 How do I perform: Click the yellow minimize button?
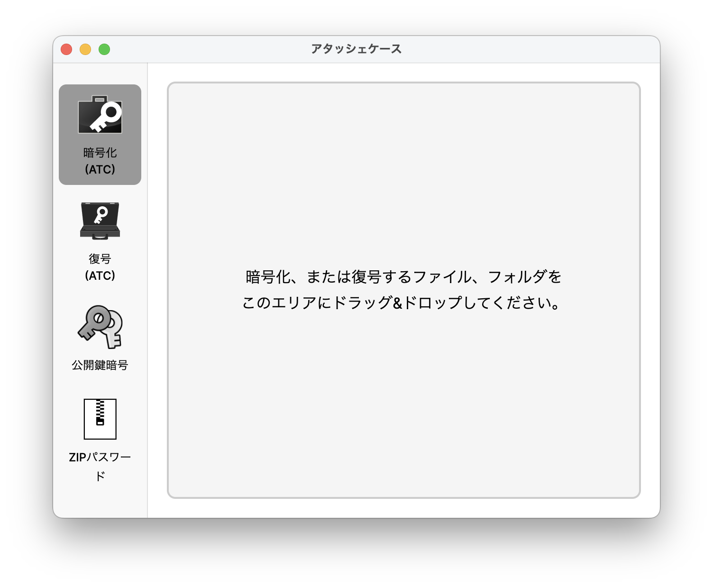pos(85,48)
